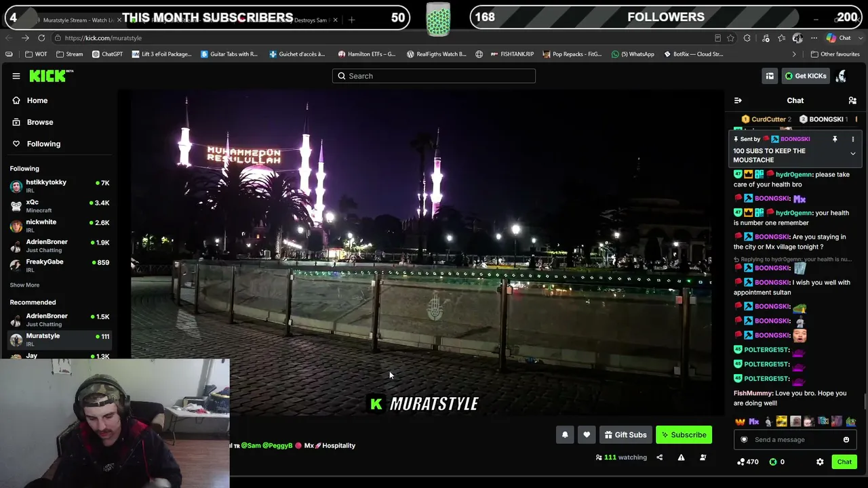Open the Lift 3 eFoil Package bookmark
The width and height of the screenshot is (868, 488).
point(161,54)
